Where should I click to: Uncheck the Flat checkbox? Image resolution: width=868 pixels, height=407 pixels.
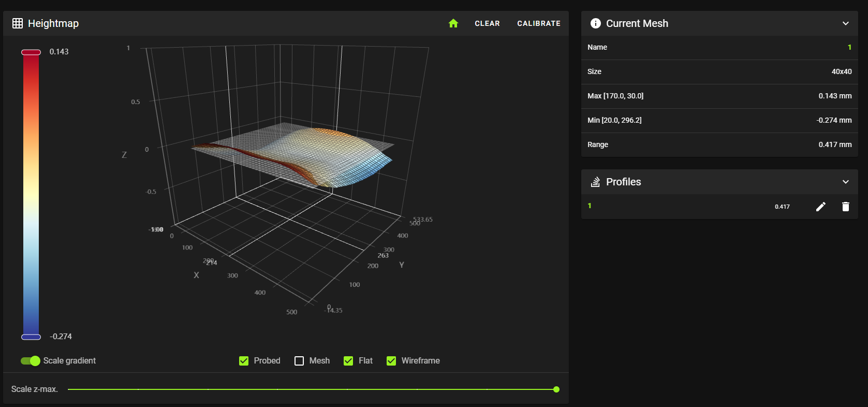tap(348, 361)
